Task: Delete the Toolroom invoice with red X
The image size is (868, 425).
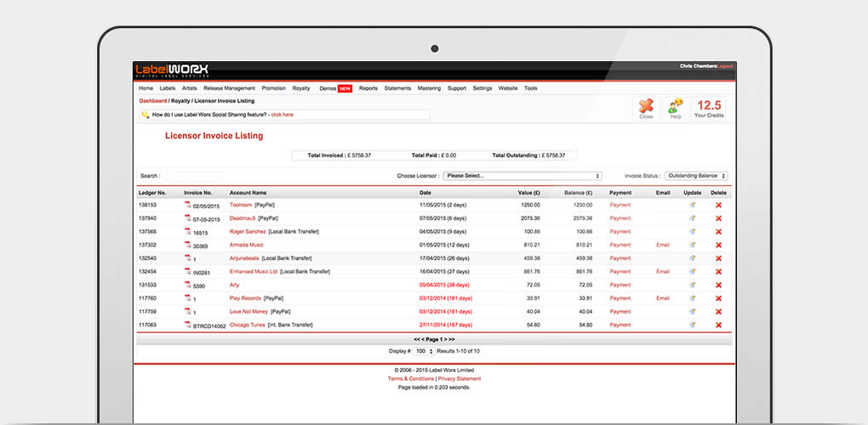Action: [718, 205]
